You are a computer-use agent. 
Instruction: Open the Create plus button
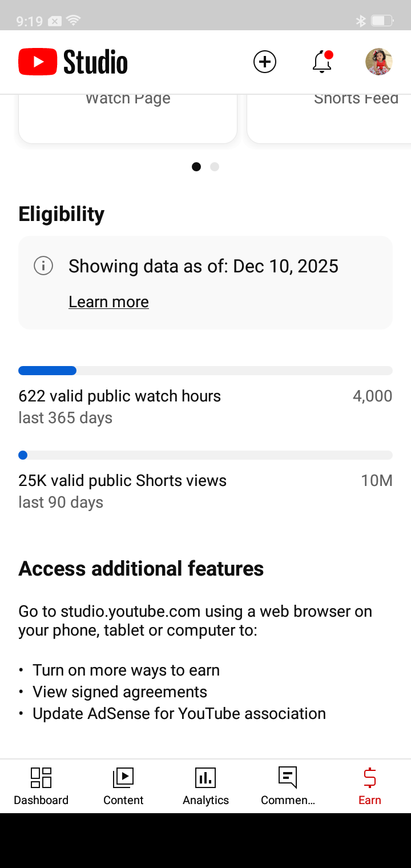(x=265, y=62)
